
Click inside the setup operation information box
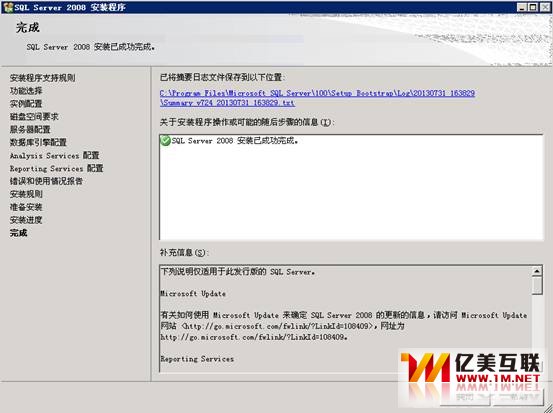(351, 187)
